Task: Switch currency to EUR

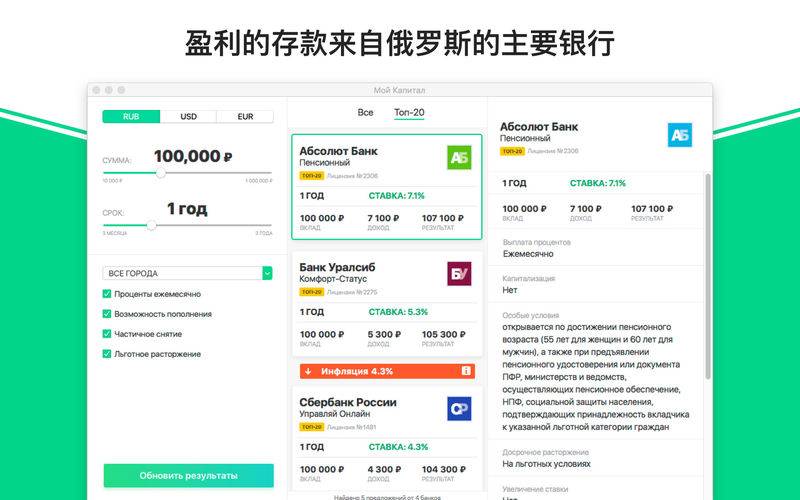Action: click(245, 116)
